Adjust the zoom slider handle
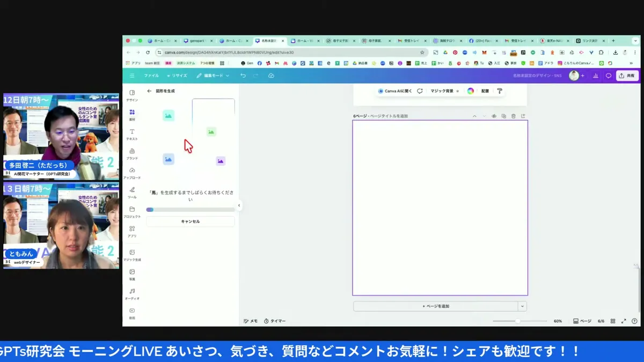The height and width of the screenshot is (362, 644). coord(517,321)
